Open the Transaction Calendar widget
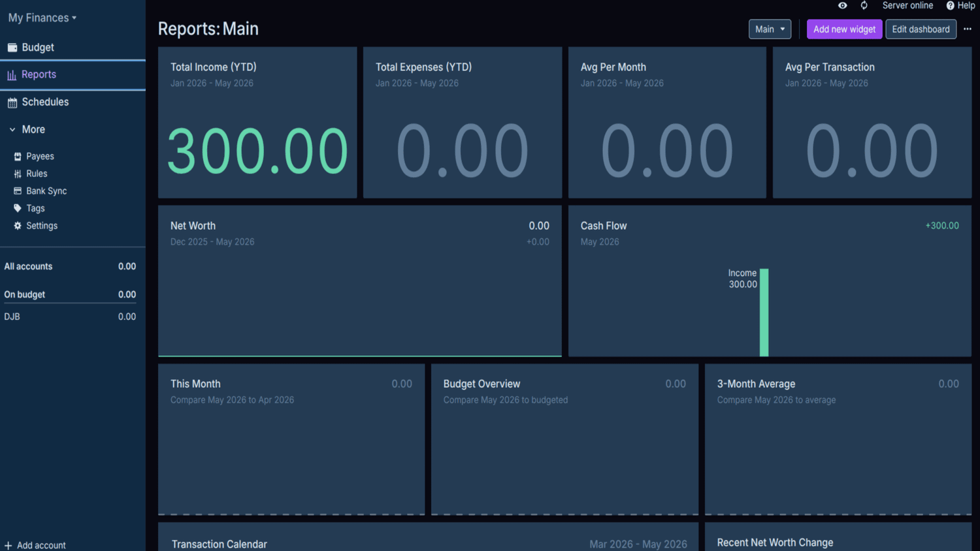 (x=428, y=537)
